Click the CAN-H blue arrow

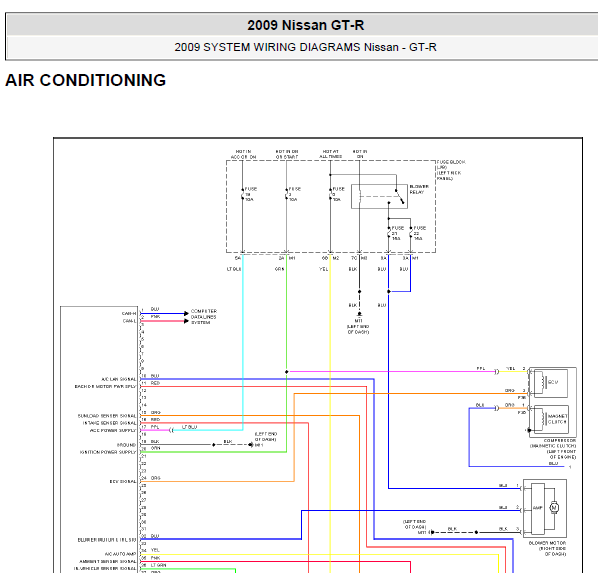[x=186, y=314]
